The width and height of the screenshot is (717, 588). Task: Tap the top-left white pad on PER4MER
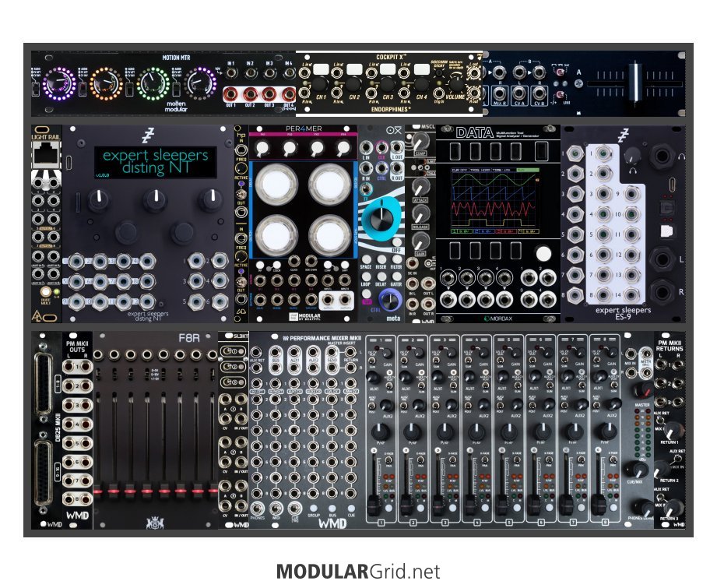(276, 184)
